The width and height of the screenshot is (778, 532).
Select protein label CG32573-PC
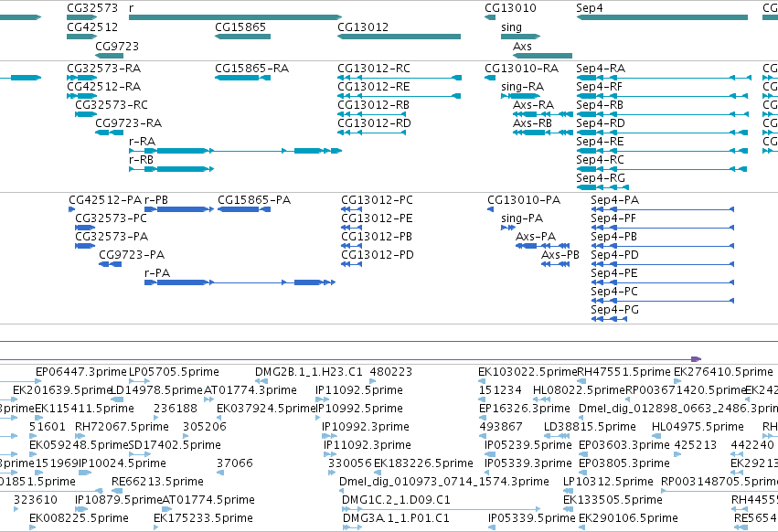(112, 218)
